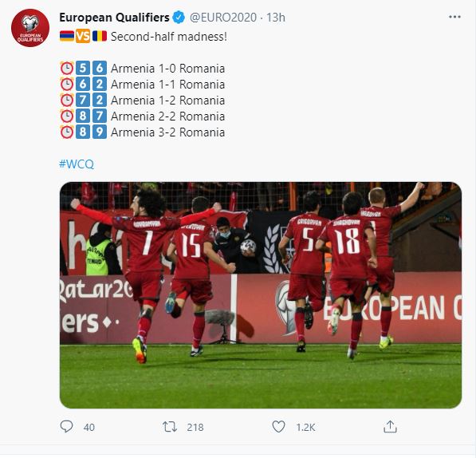The image size is (476, 458).
Task: Click the European Qualifiers profile avatar
Action: (30, 28)
